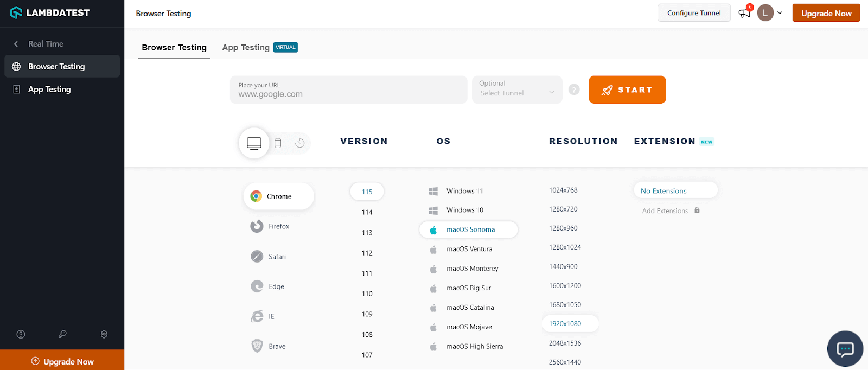Viewport: 868px width, 370px height.
Task: Switch to the Browser Testing tab
Action: click(174, 47)
